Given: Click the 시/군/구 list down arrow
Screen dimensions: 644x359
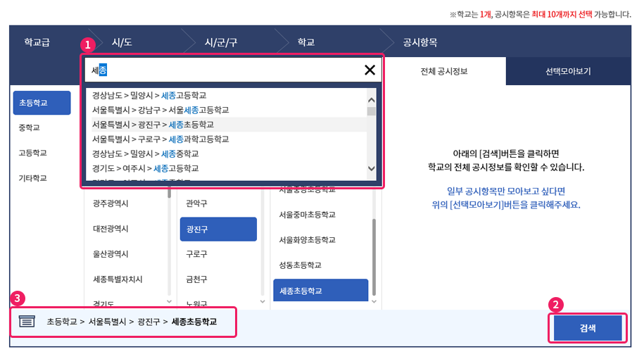Looking at the screenshot, I should [x=263, y=301].
